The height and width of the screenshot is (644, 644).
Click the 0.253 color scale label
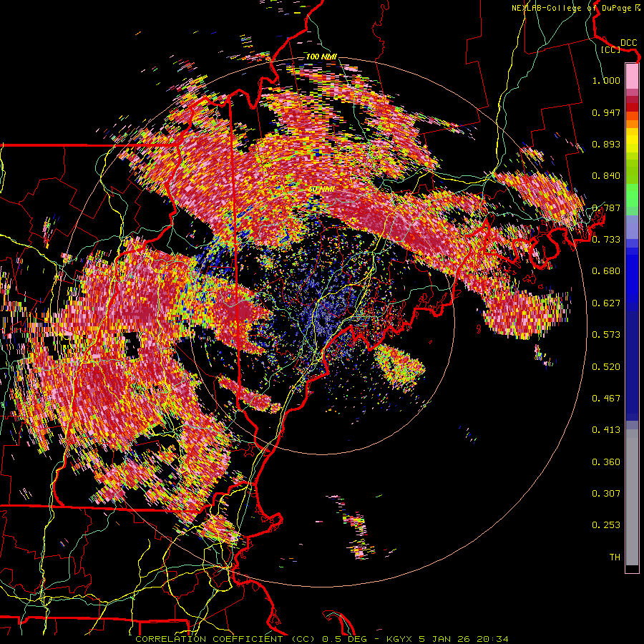point(606,525)
